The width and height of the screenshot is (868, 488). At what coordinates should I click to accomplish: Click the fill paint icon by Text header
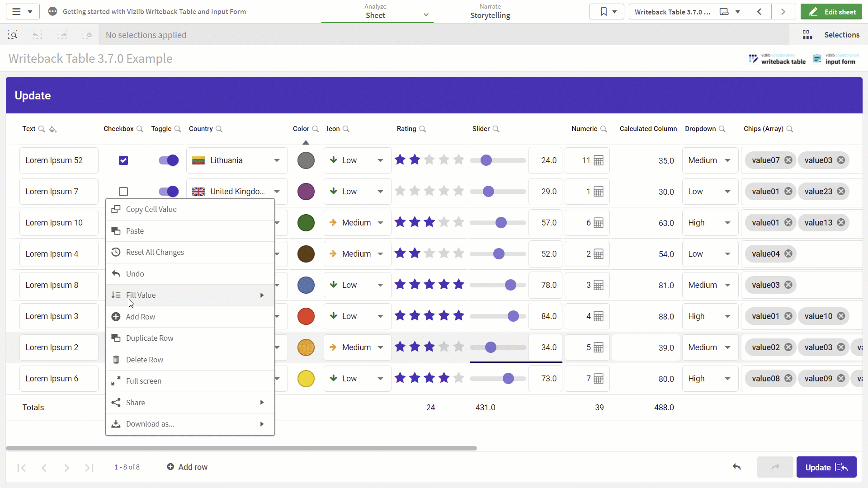53,129
